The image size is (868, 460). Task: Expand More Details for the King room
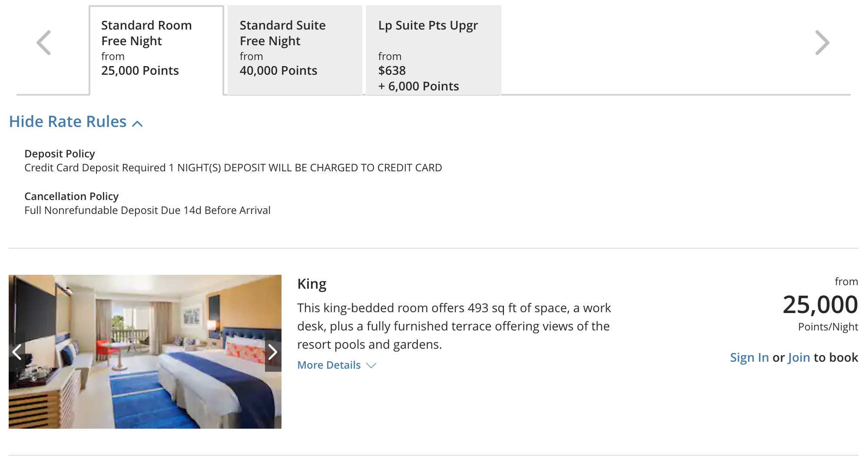pyautogui.click(x=328, y=365)
